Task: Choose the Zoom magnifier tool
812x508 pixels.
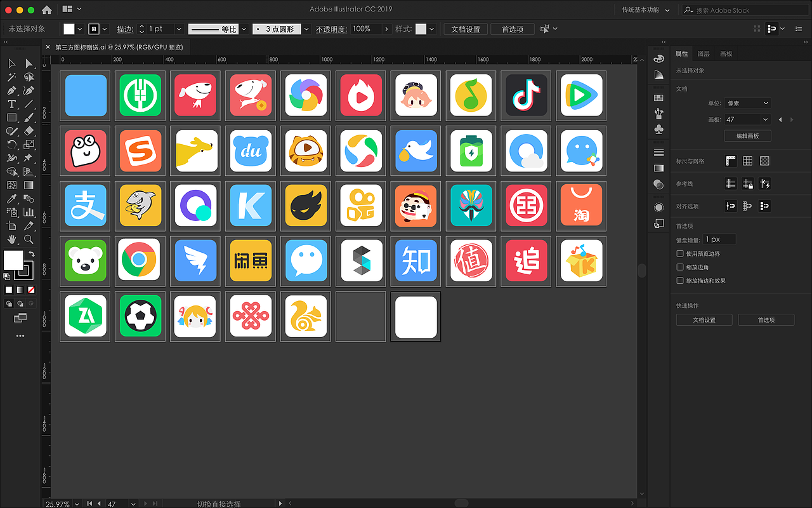Action: 29,239
